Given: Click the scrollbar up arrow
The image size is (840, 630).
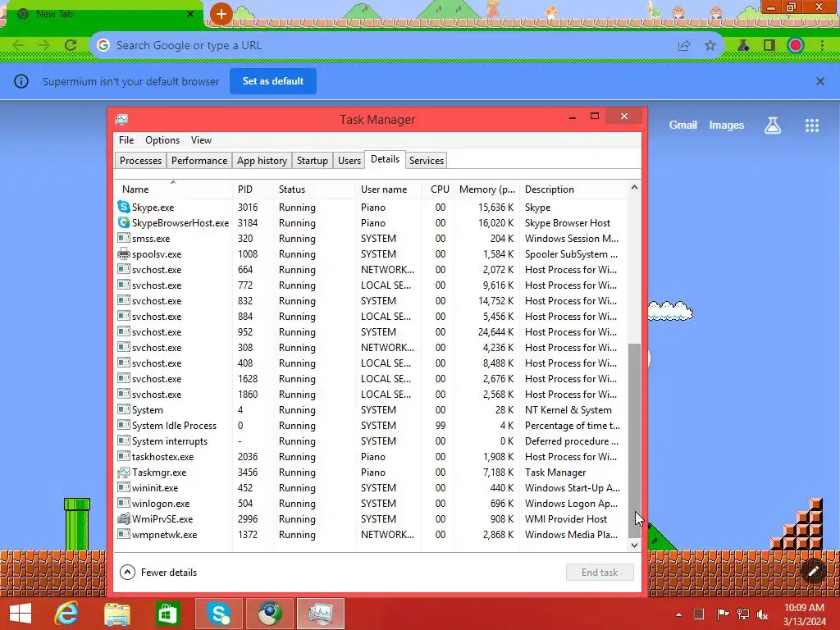Looking at the screenshot, I should coord(634,187).
